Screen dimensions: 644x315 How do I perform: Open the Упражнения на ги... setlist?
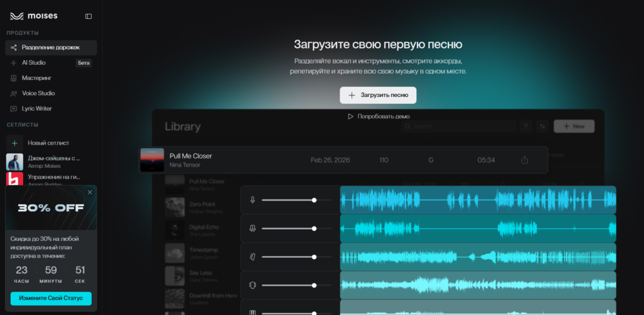(x=51, y=179)
